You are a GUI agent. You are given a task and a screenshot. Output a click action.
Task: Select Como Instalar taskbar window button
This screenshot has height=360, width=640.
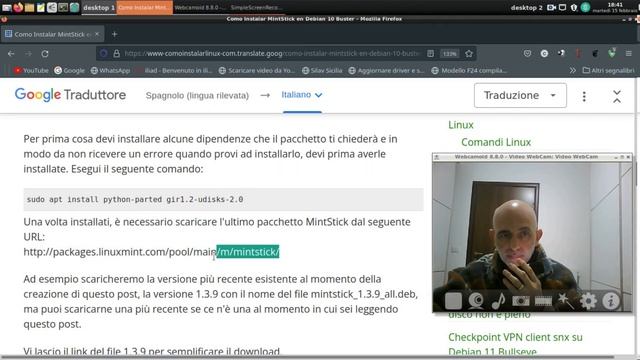coord(144,8)
